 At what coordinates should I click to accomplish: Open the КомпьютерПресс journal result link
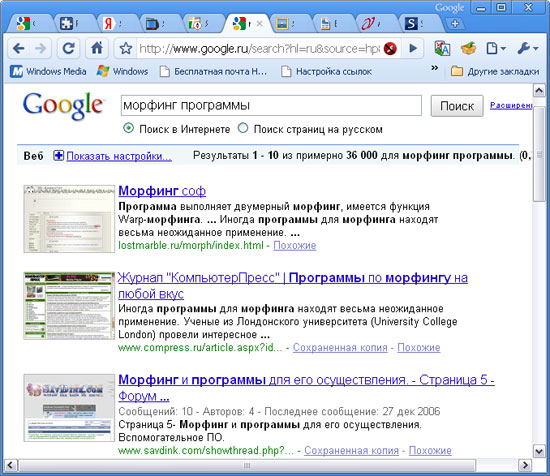[x=293, y=286]
